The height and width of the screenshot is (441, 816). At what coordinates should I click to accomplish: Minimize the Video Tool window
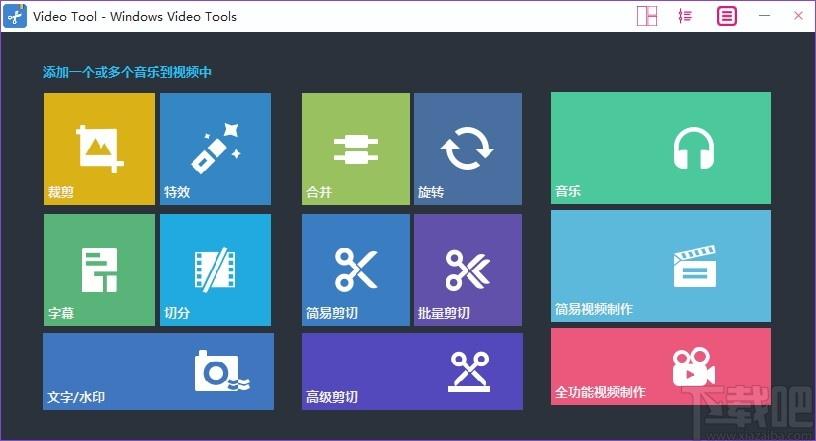[764, 16]
